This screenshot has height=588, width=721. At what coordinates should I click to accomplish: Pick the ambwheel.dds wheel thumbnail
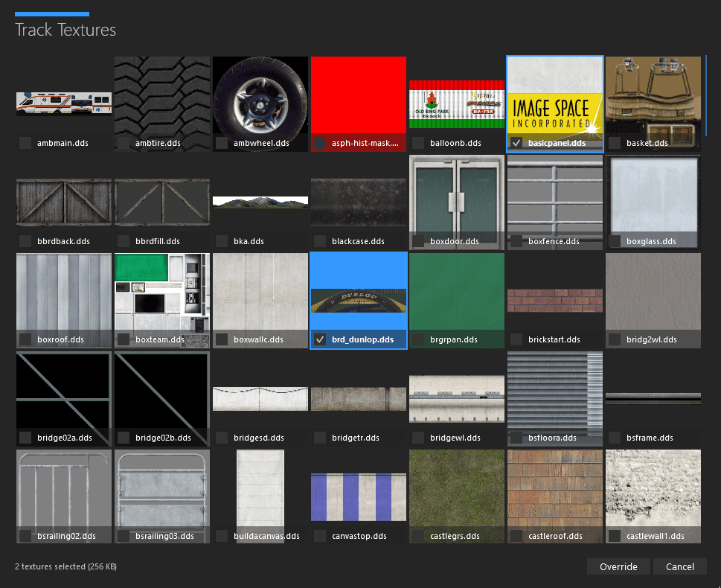pos(260,95)
